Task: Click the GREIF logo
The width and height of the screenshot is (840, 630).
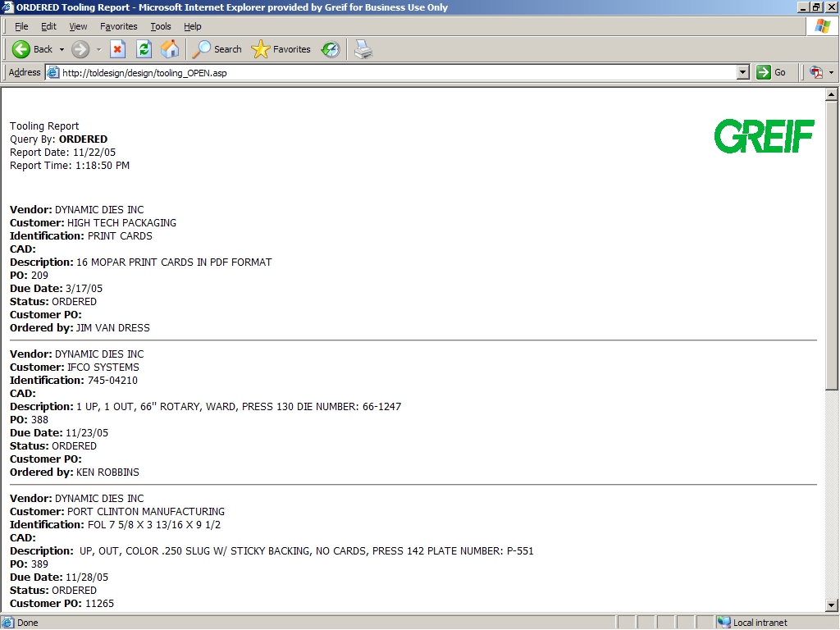Action: pos(765,136)
